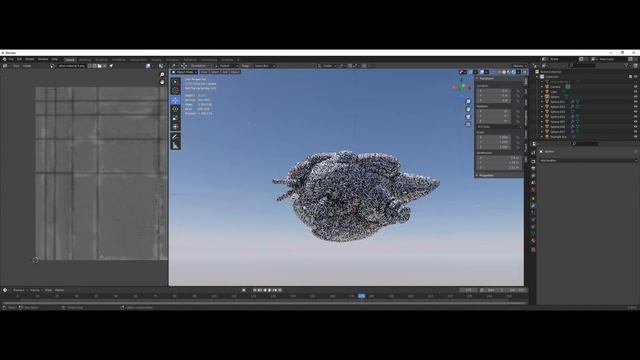Image resolution: width=640 pixels, height=360 pixels.
Task: Click the Options button in viewport header
Action: click(x=519, y=66)
